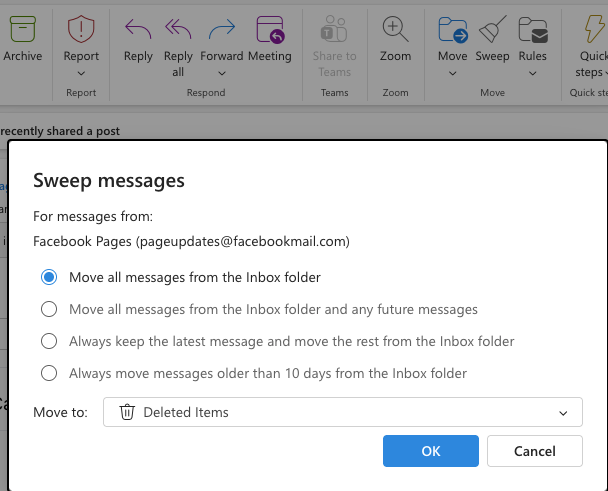Open the 'Move to' Deleted Items dropdown

[342, 412]
